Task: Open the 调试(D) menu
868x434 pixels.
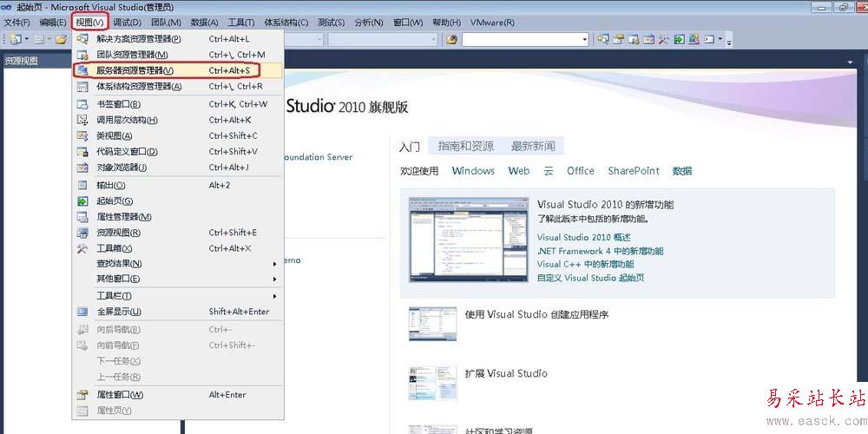Action: 128,23
